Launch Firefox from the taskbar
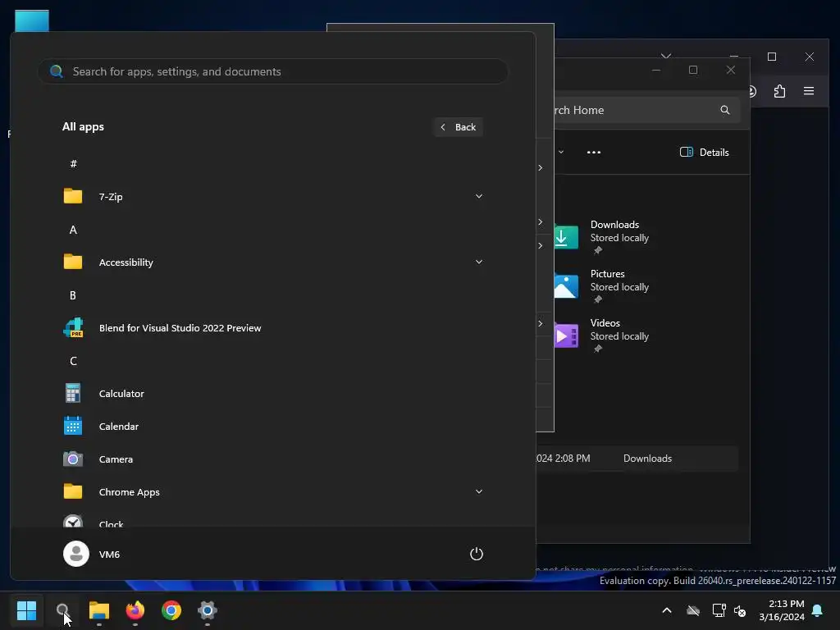840x630 pixels. click(x=135, y=610)
